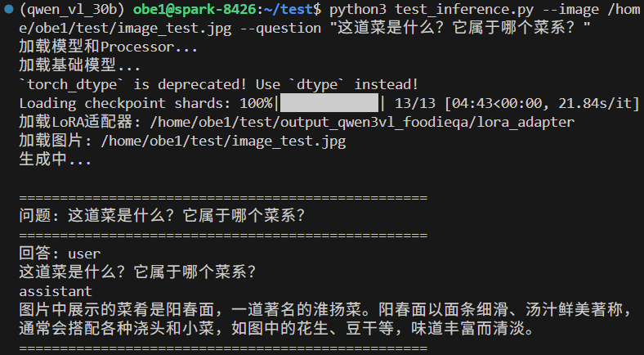Click the 问题 line between the separators
Image resolution: width=644 pixels, height=355 pixels.
coord(162,216)
